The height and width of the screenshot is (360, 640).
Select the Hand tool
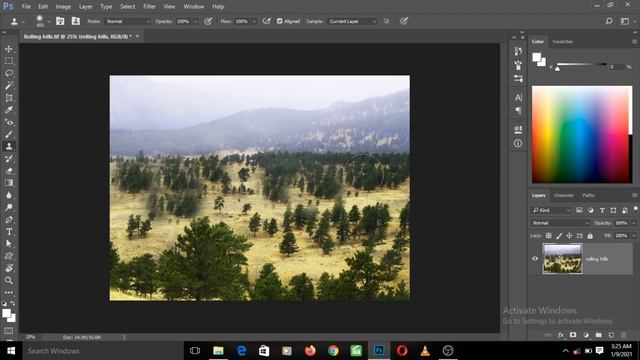point(9,268)
